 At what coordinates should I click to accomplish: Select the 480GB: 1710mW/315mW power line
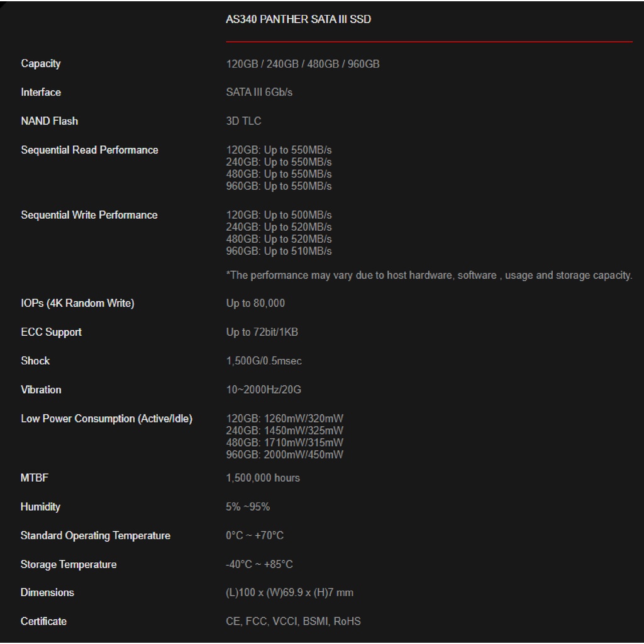(284, 443)
